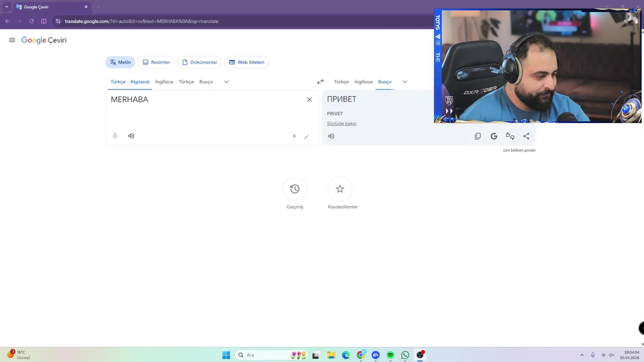Open Task View from the taskbar

pos(316,355)
